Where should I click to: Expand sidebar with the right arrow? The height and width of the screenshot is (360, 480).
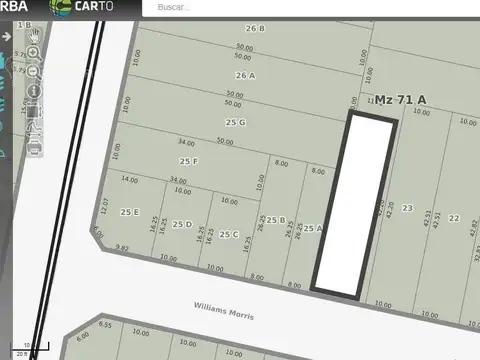[x=6, y=36]
